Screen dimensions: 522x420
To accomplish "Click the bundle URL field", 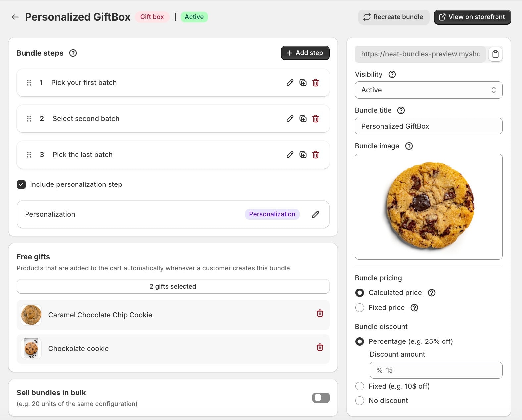I will [x=420, y=54].
